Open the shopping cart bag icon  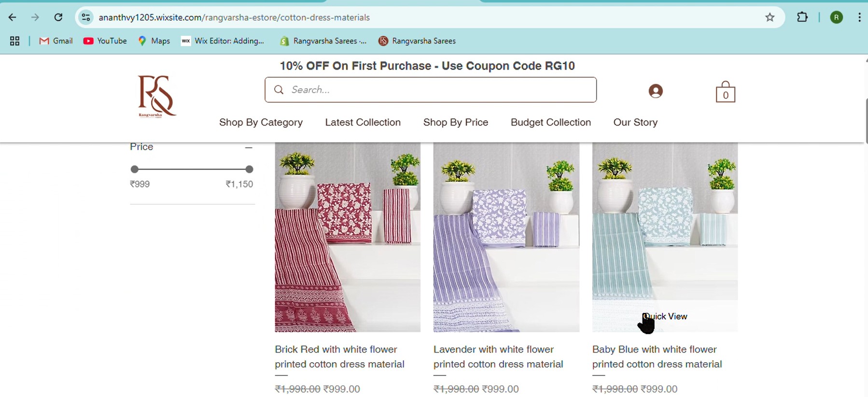coord(725,92)
